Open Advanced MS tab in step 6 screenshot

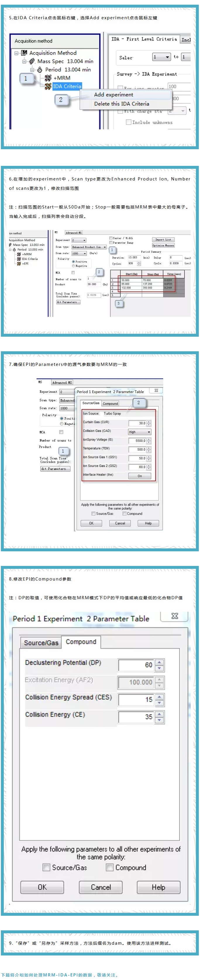[73, 232]
